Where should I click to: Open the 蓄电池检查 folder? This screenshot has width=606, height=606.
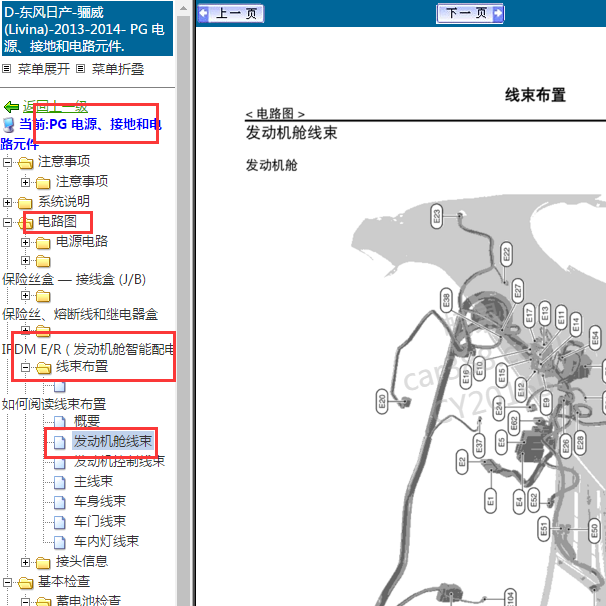click(88, 600)
